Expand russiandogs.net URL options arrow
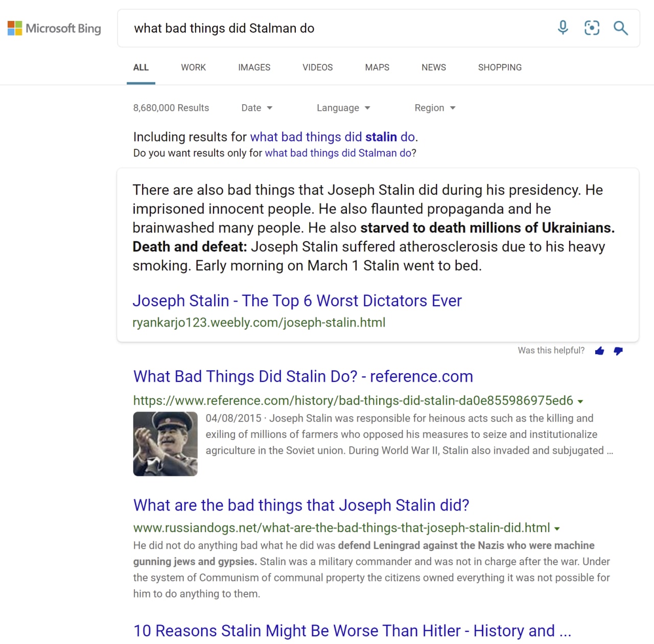The width and height of the screenshot is (654, 644). 557,528
